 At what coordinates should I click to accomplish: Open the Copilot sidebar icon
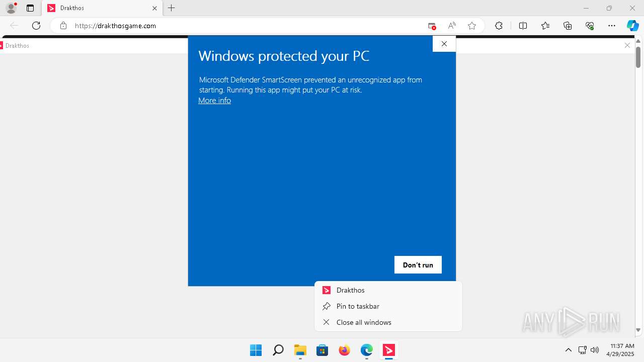(632, 26)
